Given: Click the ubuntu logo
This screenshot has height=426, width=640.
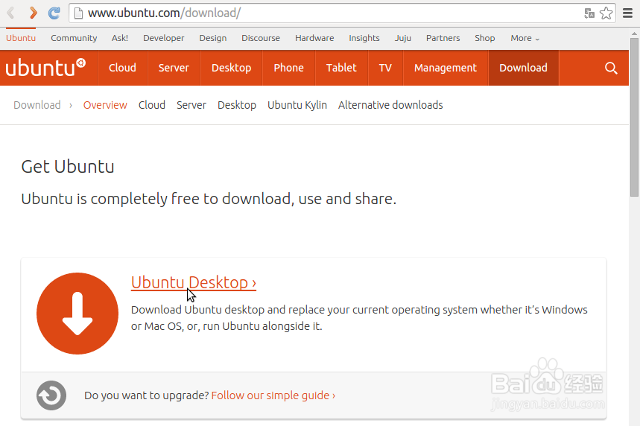Looking at the screenshot, I should pos(45,68).
